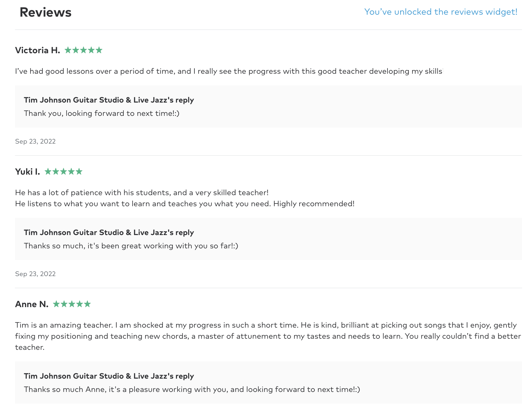Click Victoria's review about developing my skills
532x413 pixels.
(x=229, y=71)
